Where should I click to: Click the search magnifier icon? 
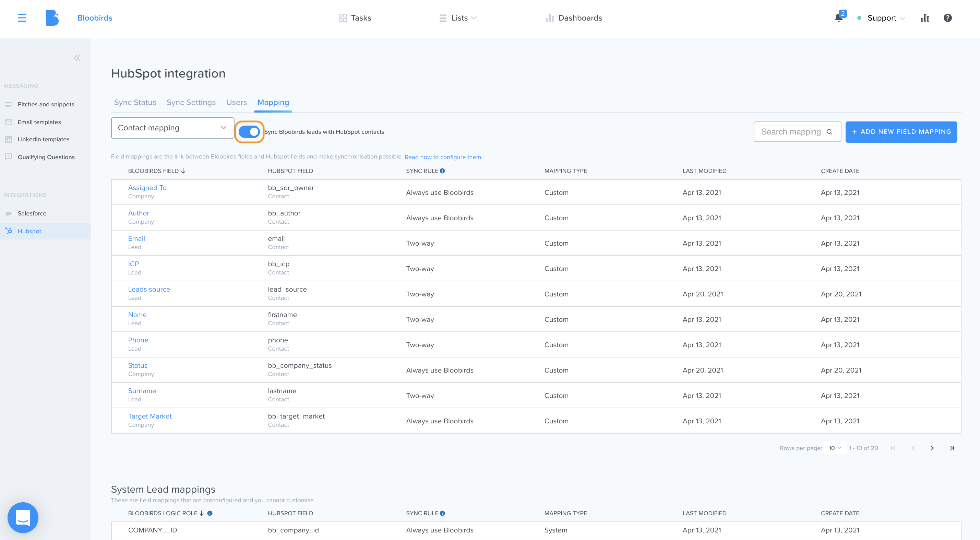[829, 132]
